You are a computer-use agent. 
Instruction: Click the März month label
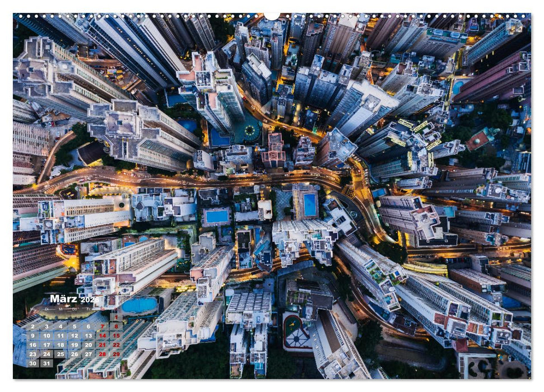[64, 299]
